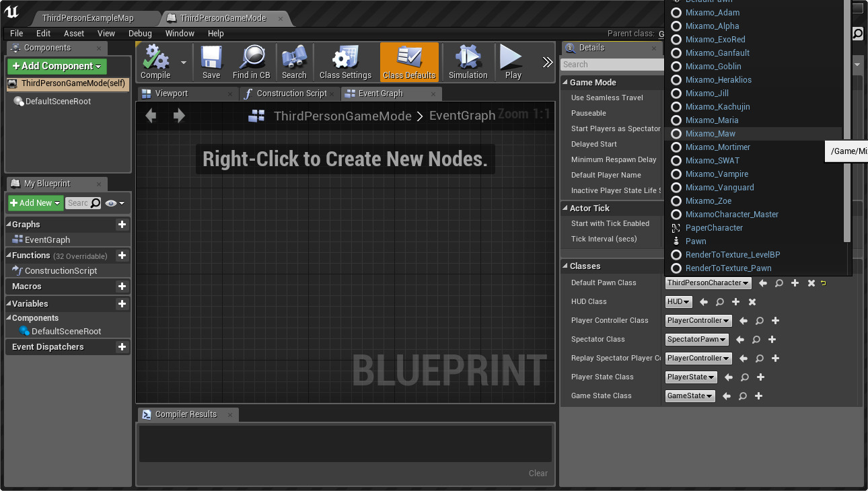Open the Default Pawn Class dropdown
Viewport: 868px width, 491px height.
[708, 283]
